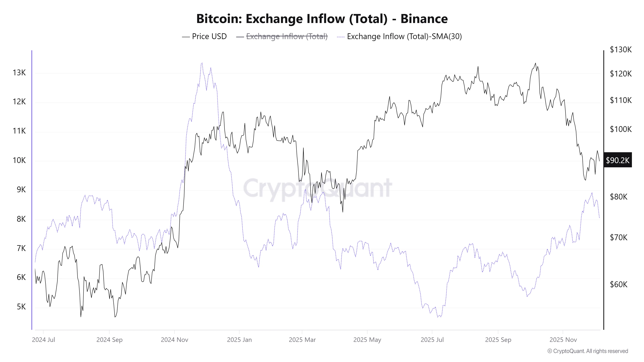The image size is (644, 362).
Task: Select the 2024 Jul date label
Action: point(43,340)
